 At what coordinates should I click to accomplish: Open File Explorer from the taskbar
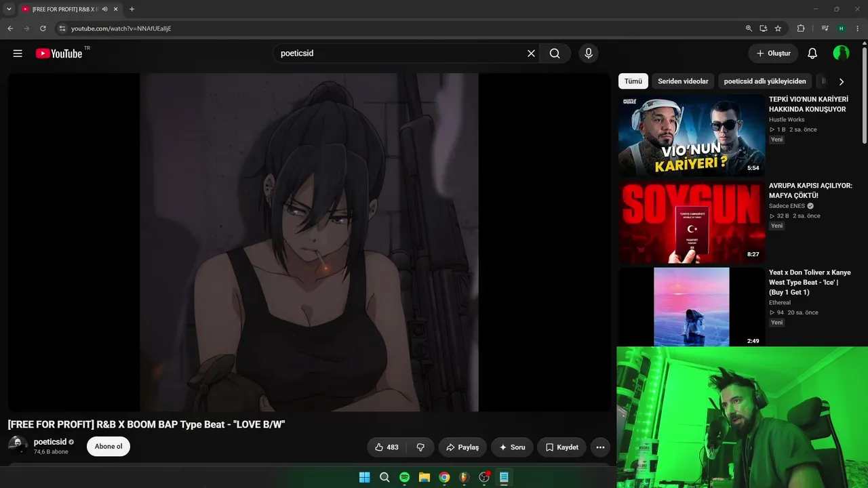pyautogui.click(x=425, y=477)
